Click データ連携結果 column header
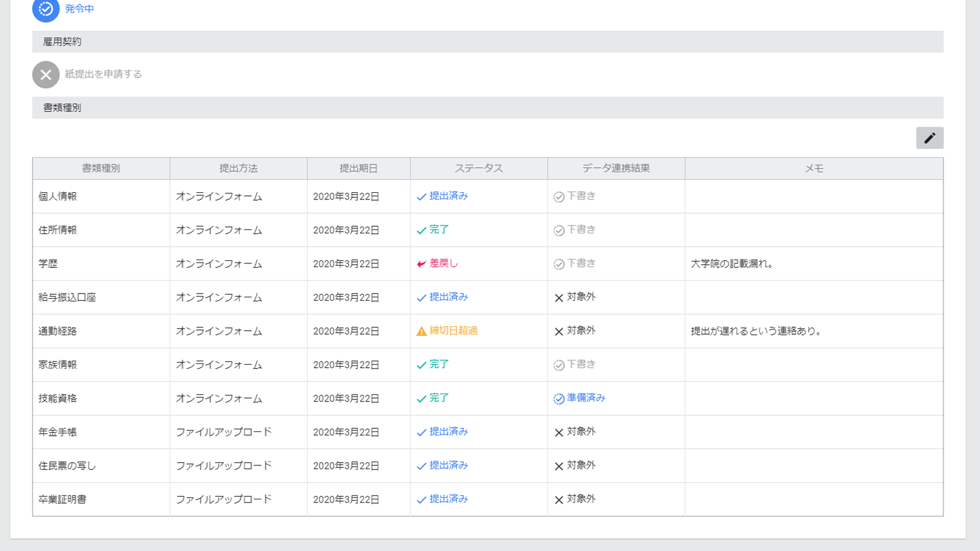 click(615, 169)
